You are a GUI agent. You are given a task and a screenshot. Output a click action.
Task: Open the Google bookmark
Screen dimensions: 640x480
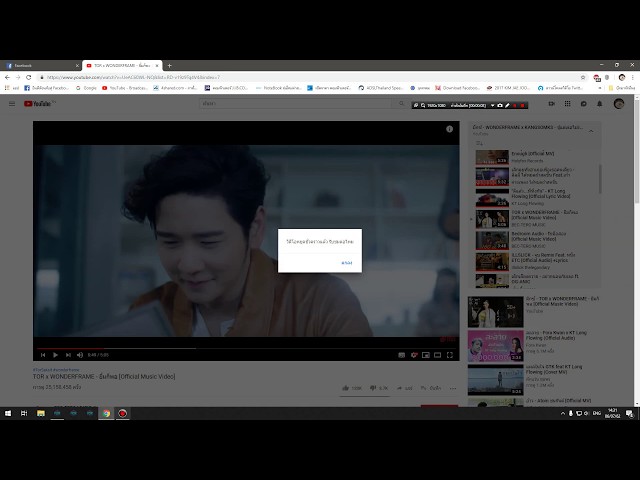[x=87, y=88]
